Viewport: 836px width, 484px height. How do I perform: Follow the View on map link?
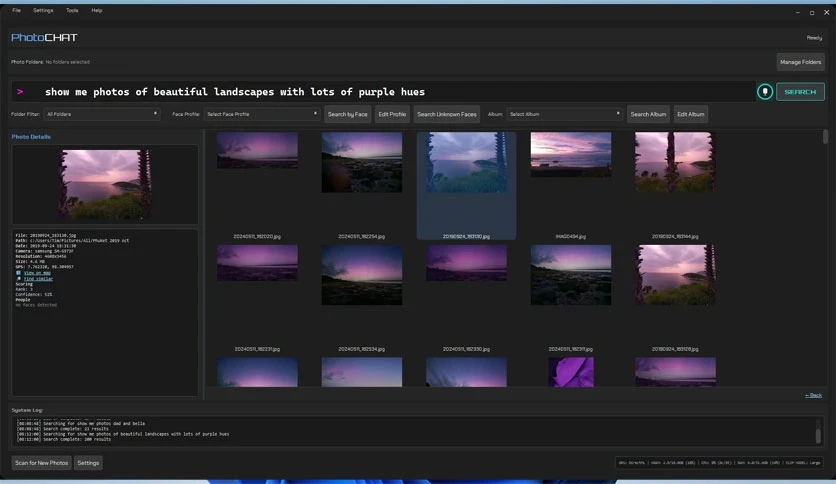tap(37, 273)
